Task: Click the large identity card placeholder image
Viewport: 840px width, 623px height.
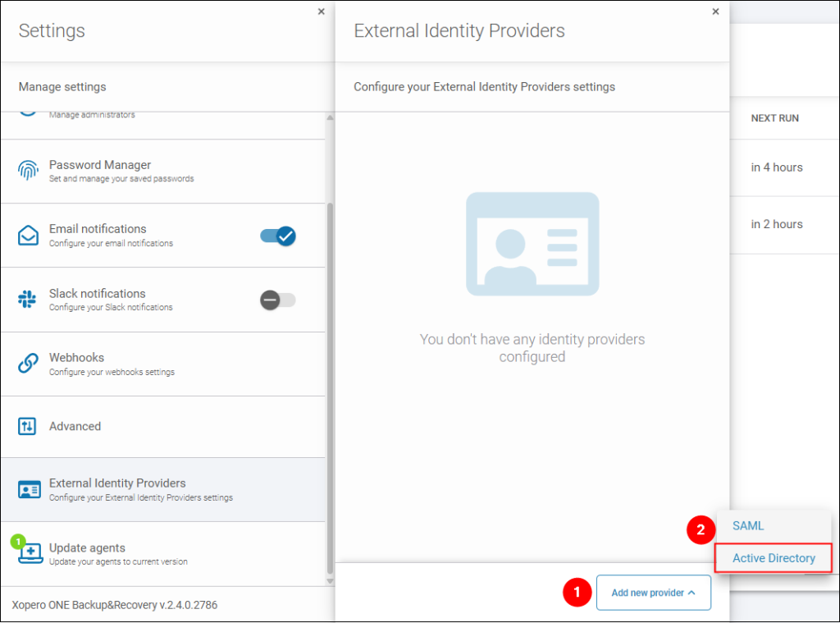Action: (x=532, y=244)
